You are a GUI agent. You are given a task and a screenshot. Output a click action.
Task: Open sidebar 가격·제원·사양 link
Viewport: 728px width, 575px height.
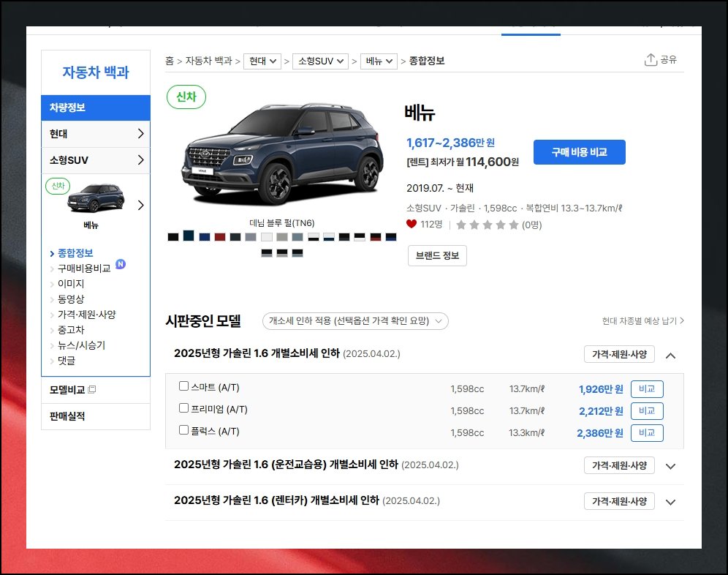tap(87, 315)
